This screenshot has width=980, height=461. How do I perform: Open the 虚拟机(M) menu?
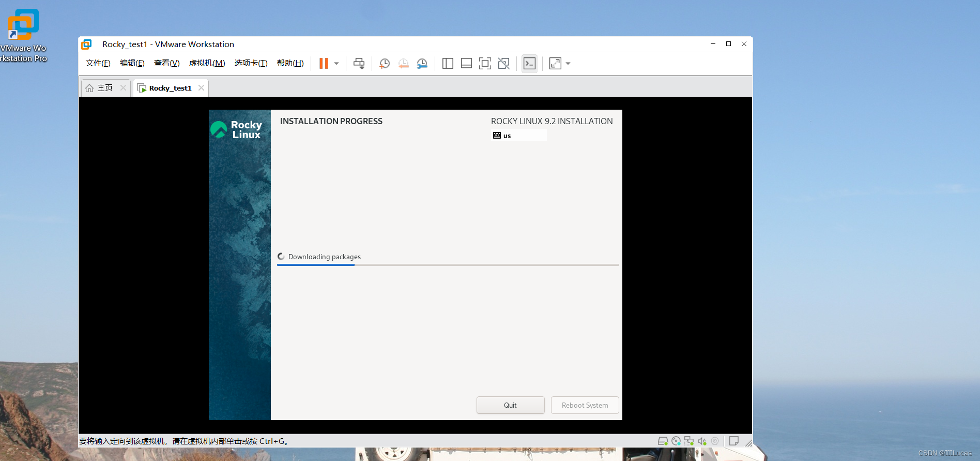[x=207, y=63]
